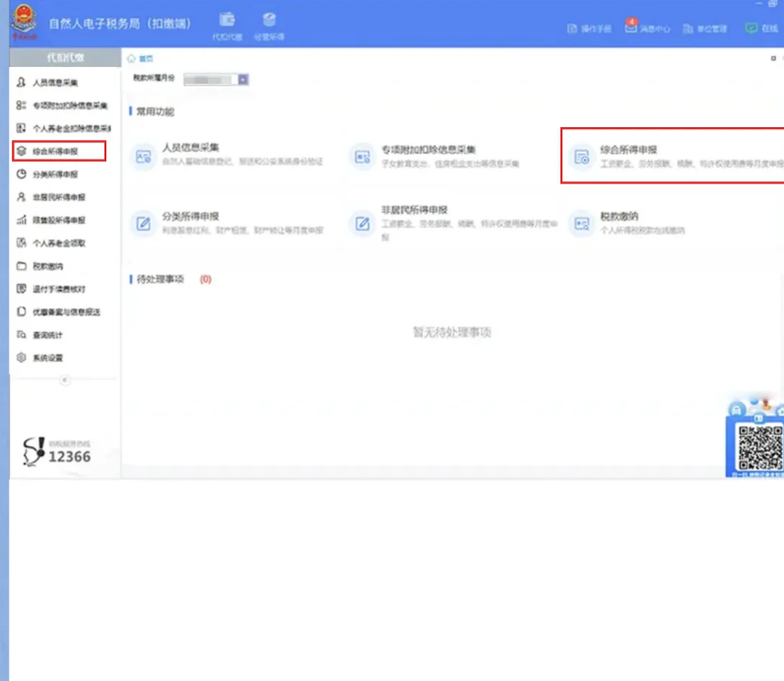Image resolution: width=784 pixels, height=681 pixels.
Task: Collapse the sidebar with the arrow handle
Action: (x=64, y=380)
